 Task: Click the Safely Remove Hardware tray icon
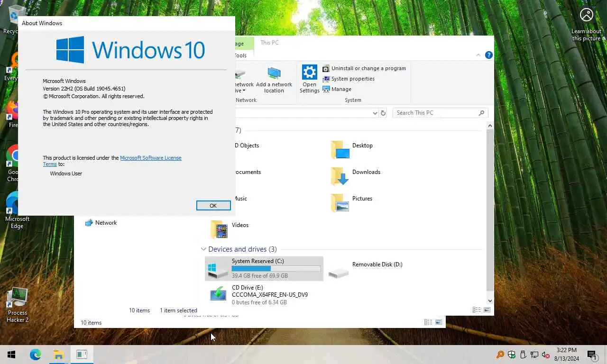(523, 355)
